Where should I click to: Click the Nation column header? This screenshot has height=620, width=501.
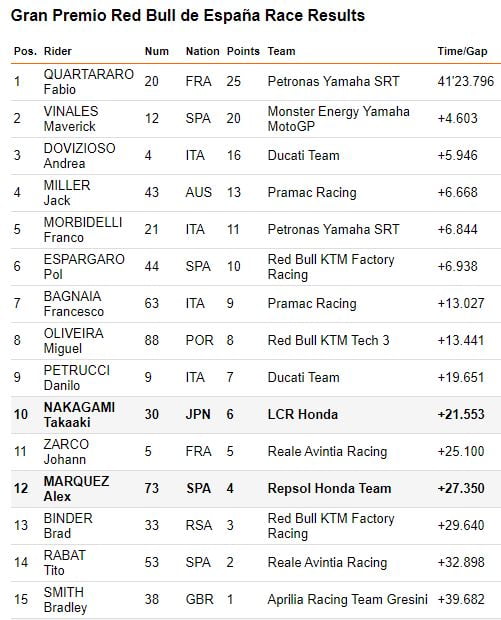(x=202, y=51)
